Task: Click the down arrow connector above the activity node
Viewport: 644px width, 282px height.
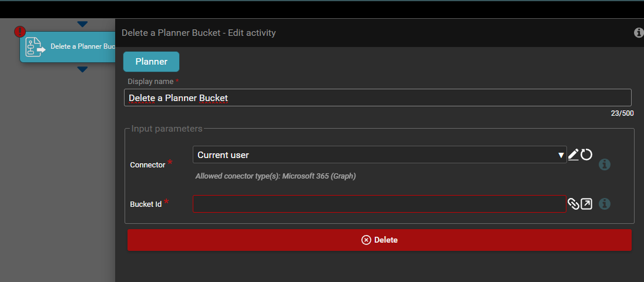Action: 82,24
